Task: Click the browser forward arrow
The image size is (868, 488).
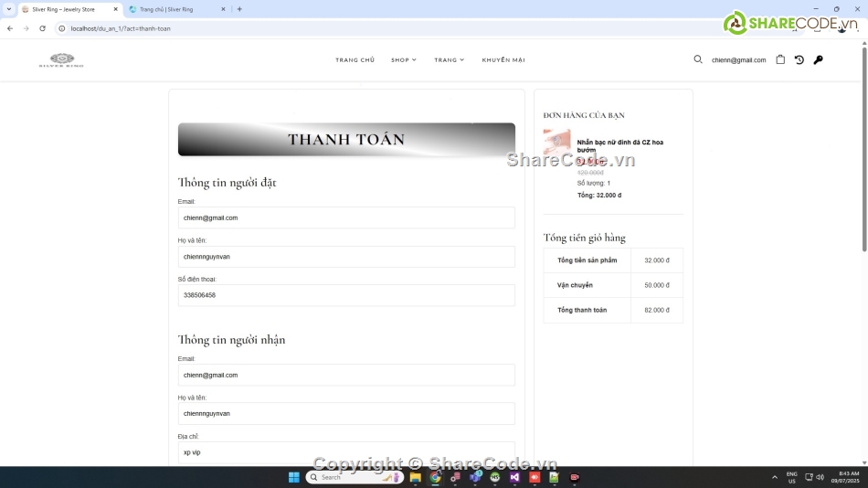Action: [26, 28]
